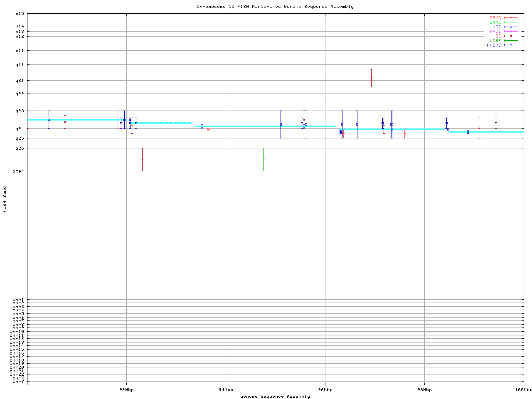The height and width of the screenshot is (399, 532).
Task: Click the SC legend marker symbol
Action: (x=511, y=36)
